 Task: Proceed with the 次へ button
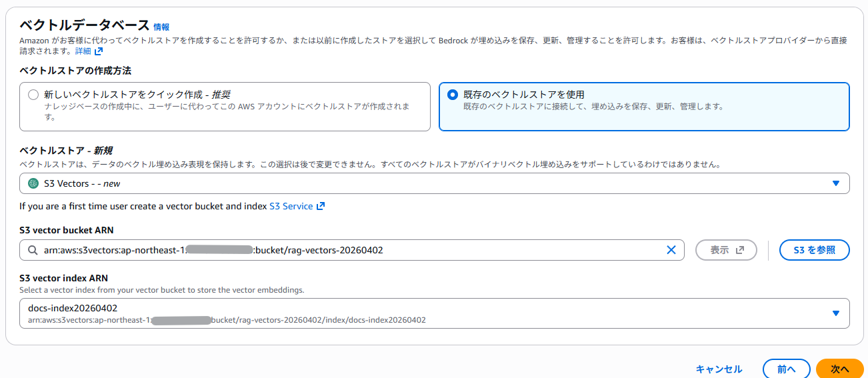(x=839, y=369)
